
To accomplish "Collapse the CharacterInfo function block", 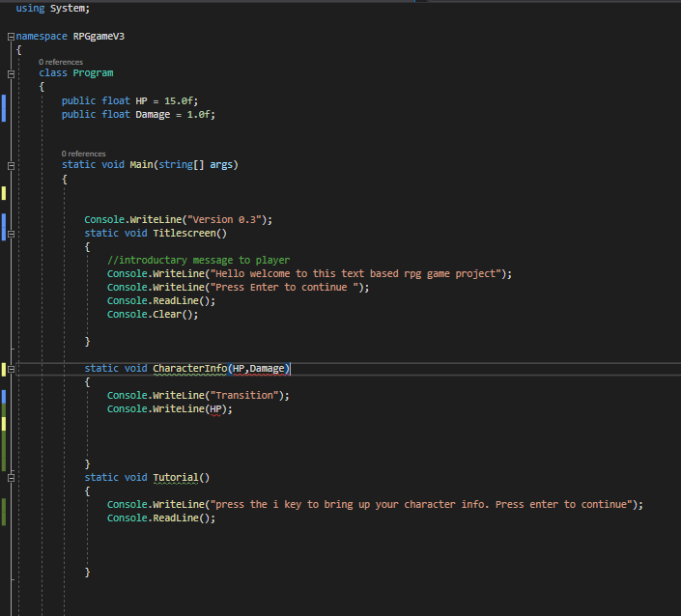I will coord(11,368).
